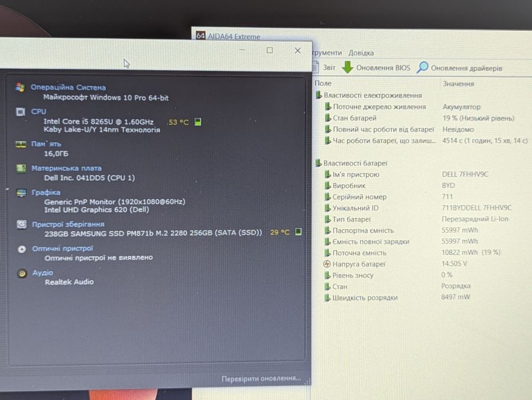Image resolution: width=532 pixels, height=400 pixels.
Task: Select the Рівень зносу row
Action: click(x=388, y=275)
